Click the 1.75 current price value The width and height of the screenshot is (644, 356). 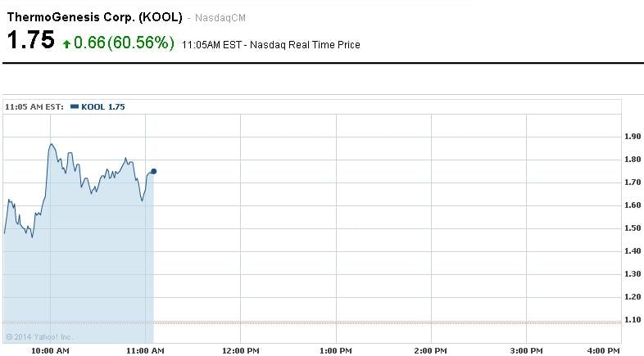(30, 41)
